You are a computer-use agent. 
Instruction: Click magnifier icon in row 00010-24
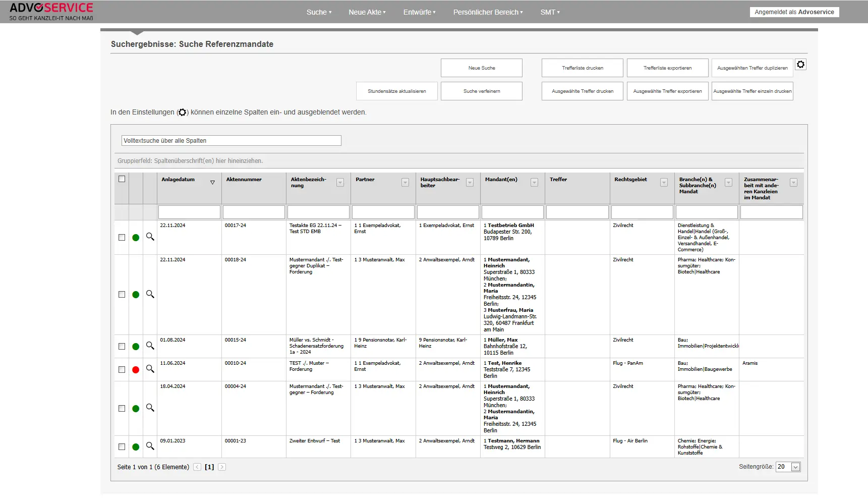150,369
